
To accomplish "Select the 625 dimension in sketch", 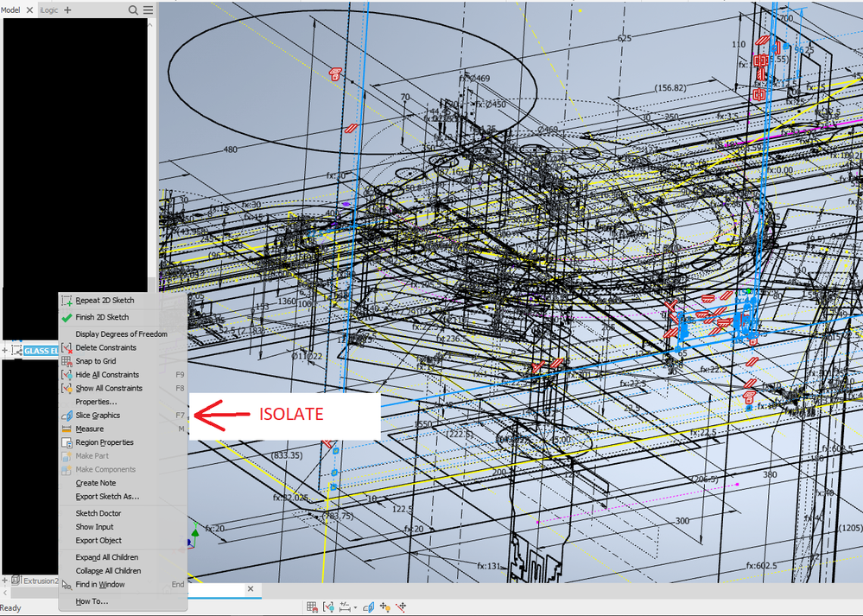I will pos(624,38).
